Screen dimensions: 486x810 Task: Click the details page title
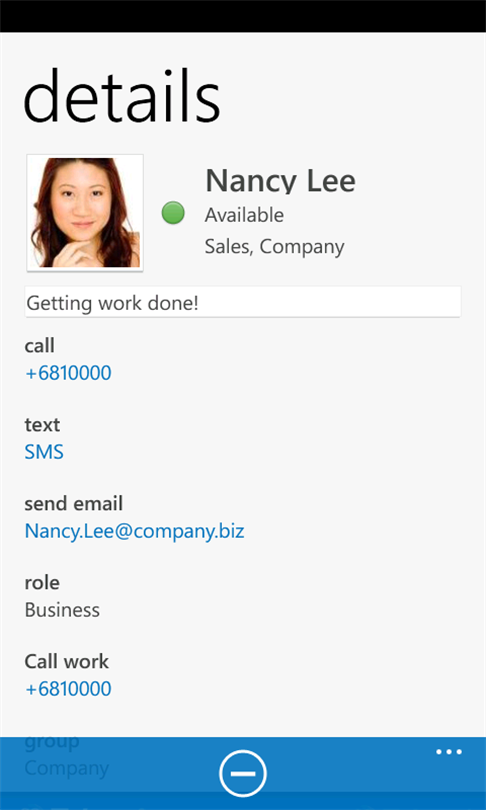tap(122, 96)
